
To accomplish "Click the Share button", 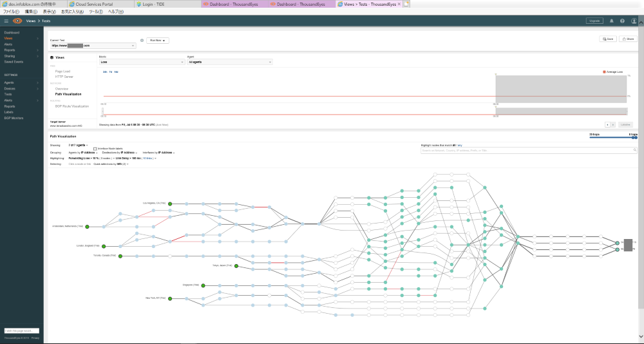I will 628,39.
